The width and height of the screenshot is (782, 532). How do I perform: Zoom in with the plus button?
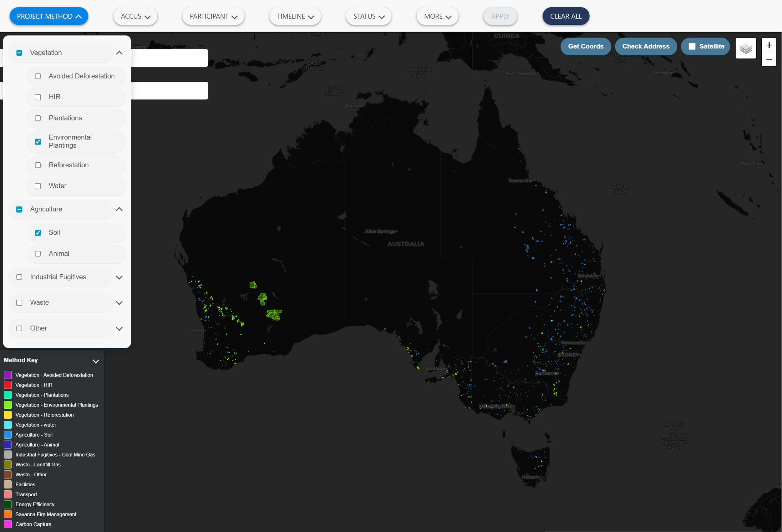(x=769, y=45)
